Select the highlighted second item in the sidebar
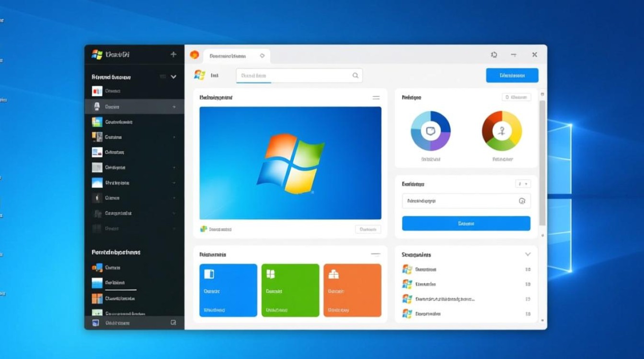The width and height of the screenshot is (644, 359). tap(134, 107)
